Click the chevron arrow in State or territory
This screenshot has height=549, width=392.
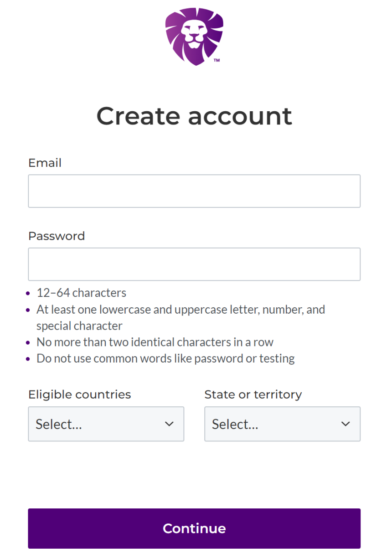point(346,424)
